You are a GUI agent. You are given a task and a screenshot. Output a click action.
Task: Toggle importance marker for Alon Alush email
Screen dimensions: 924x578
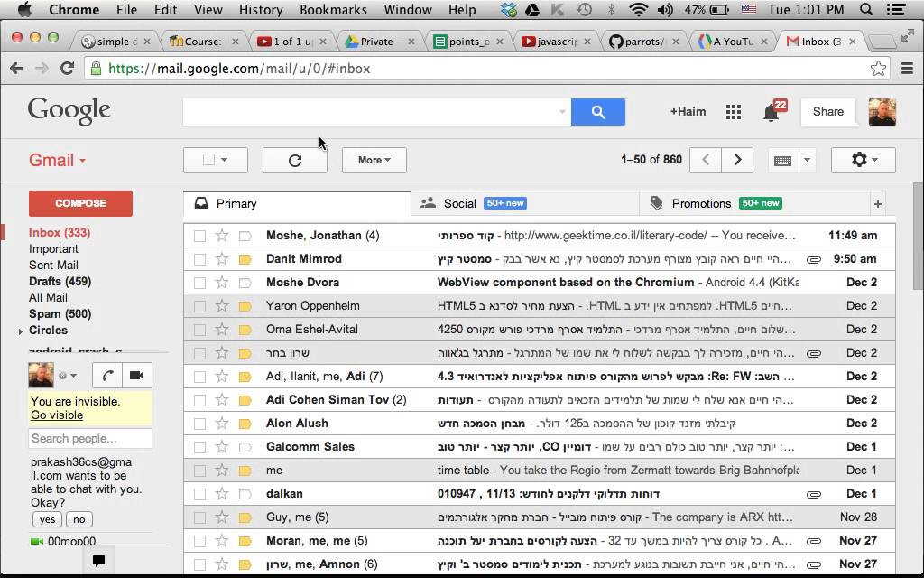pyautogui.click(x=245, y=424)
